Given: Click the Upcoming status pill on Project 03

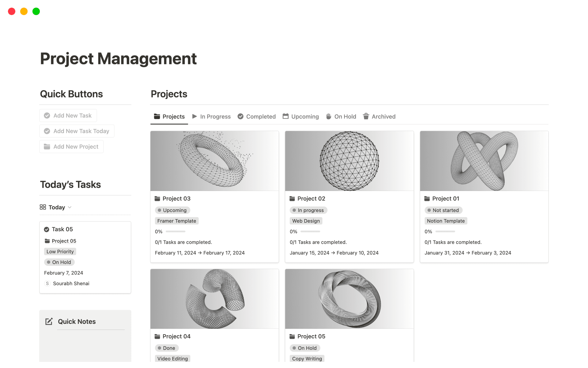Looking at the screenshot, I should tap(172, 210).
